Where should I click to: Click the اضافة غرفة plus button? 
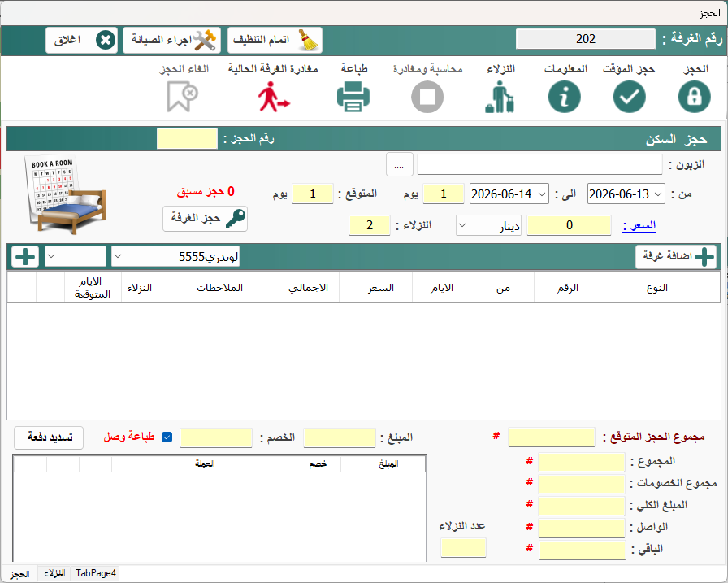pos(675,256)
